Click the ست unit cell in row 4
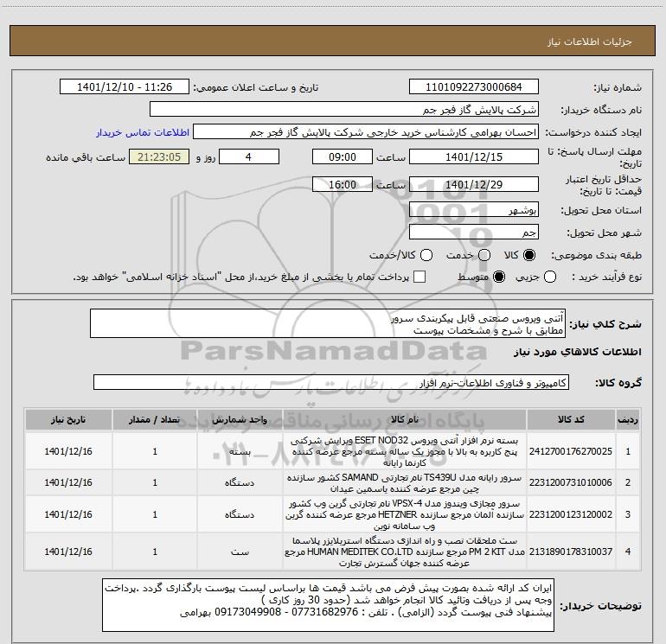The image size is (666, 644). click(x=240, y=552)
